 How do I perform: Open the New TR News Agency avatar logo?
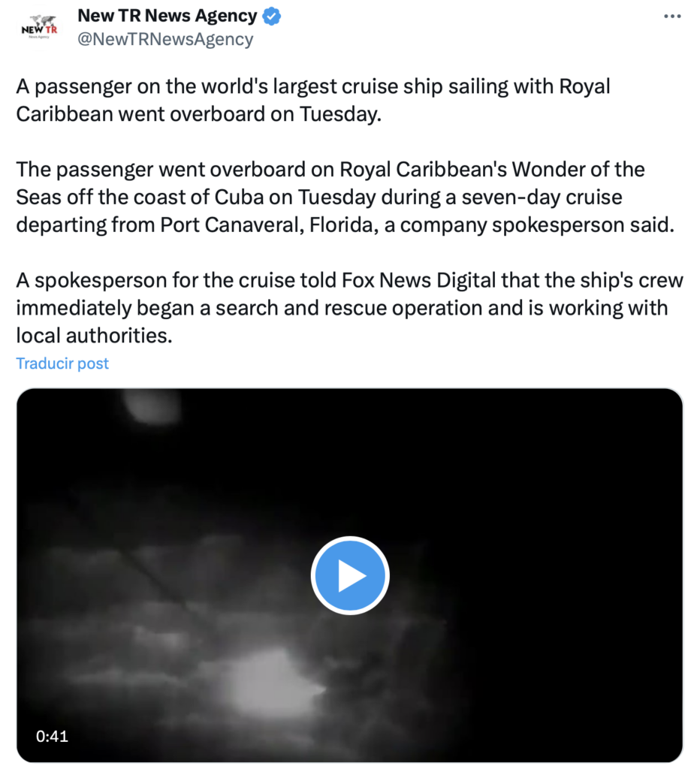click(39, 29)
